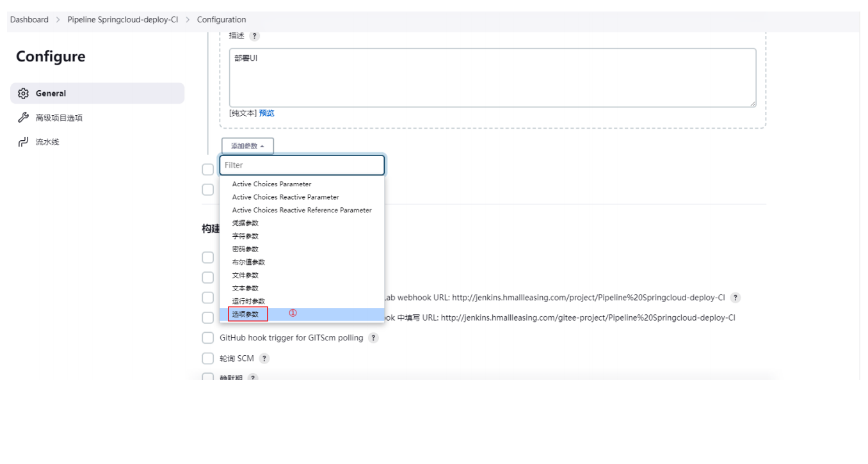Click help icon after GitLab webhook URL
Image resolution: width=868 pixels, height=464 pixels.
click(735, 298)
